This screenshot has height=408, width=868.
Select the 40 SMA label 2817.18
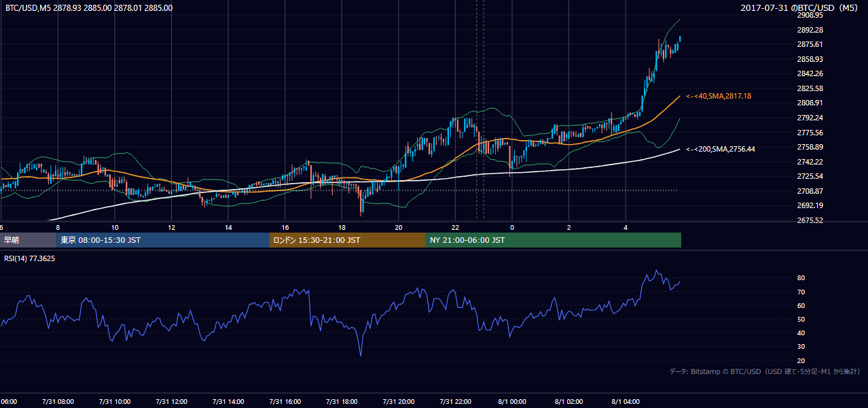[719, 97]
